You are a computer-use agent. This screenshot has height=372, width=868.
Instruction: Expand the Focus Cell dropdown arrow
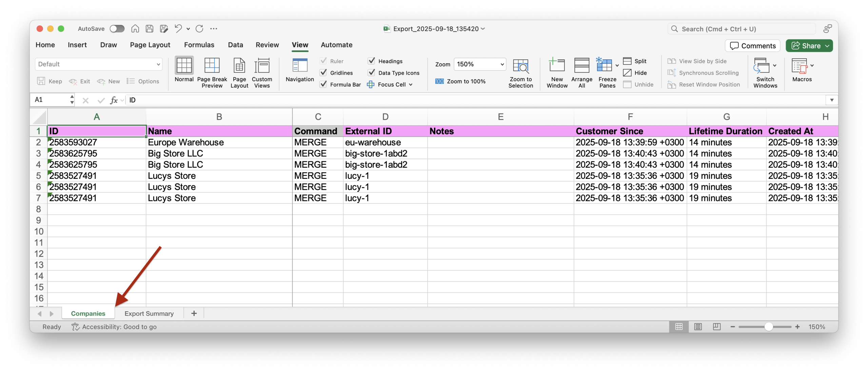click(411, 85)
